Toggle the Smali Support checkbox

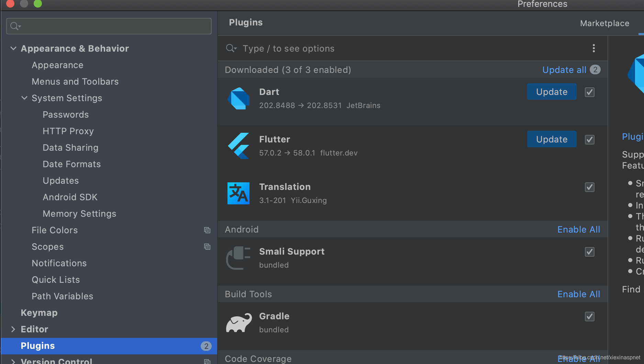pyautogui.click(x=590, y=252)
